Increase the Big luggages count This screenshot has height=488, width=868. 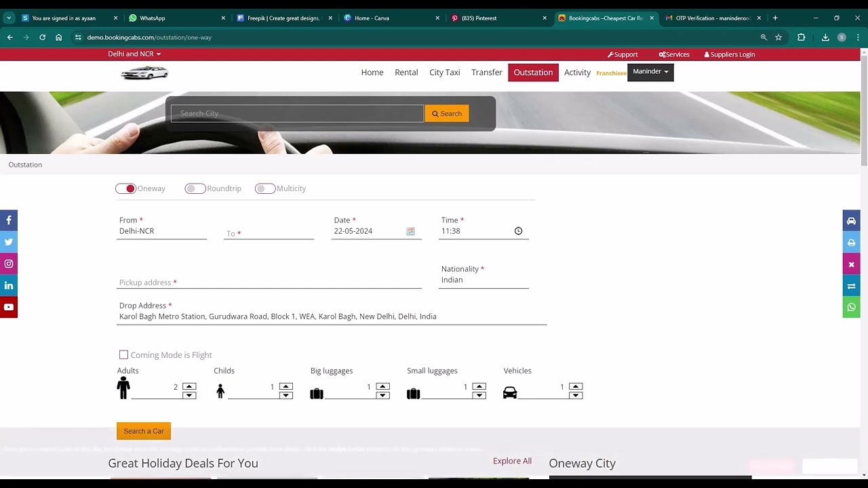(x=382, y=386)
